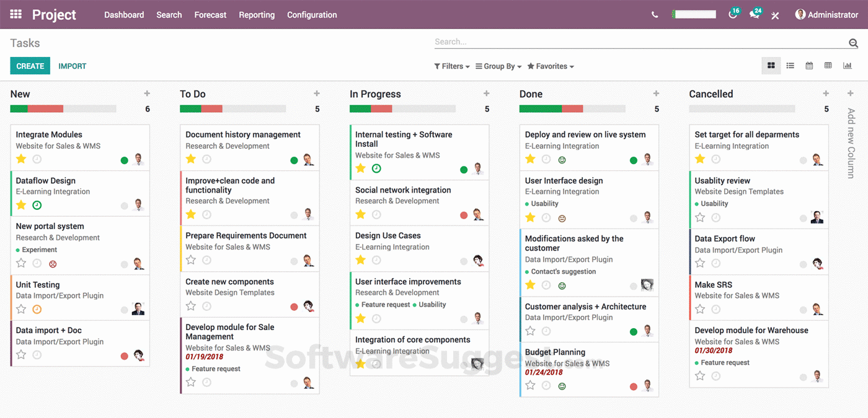
Task: Click the Create button
Action: click(x=30, y=66)
